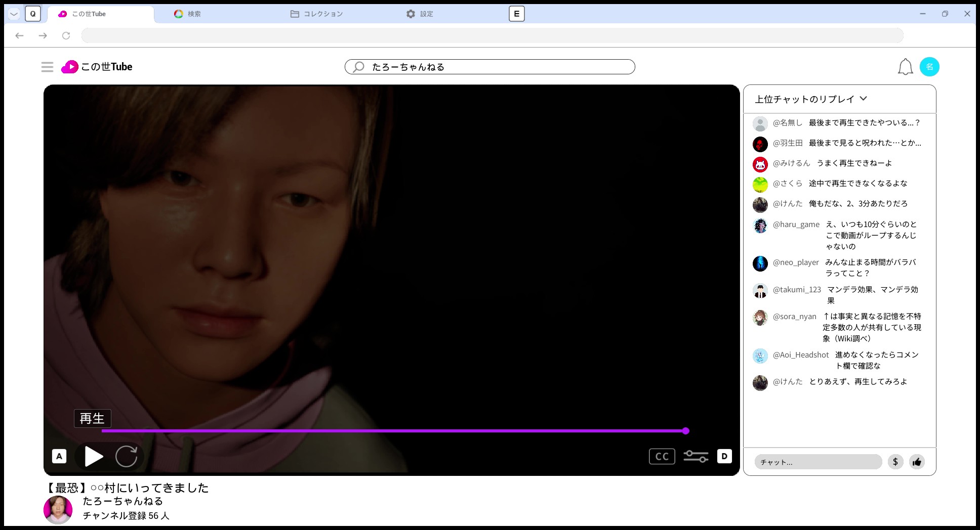This screenshot has width=980, height=530.
Task: Click the D key badge on player
Action: coord(724,456)
